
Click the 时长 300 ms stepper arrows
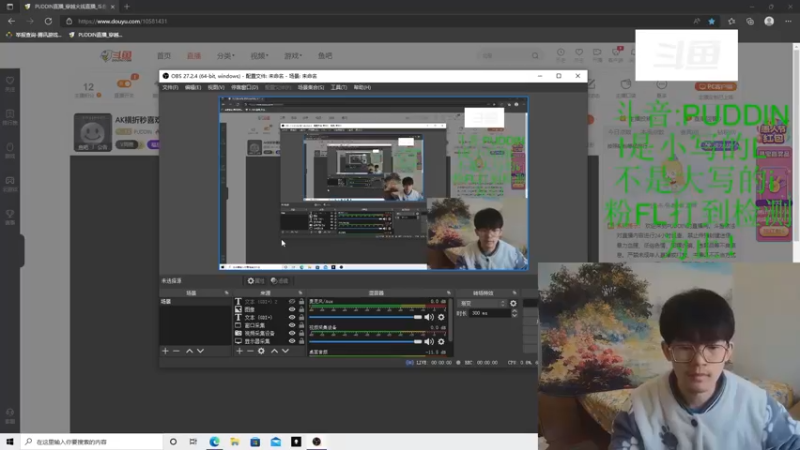pyautogui.click(x=514, y=313)
